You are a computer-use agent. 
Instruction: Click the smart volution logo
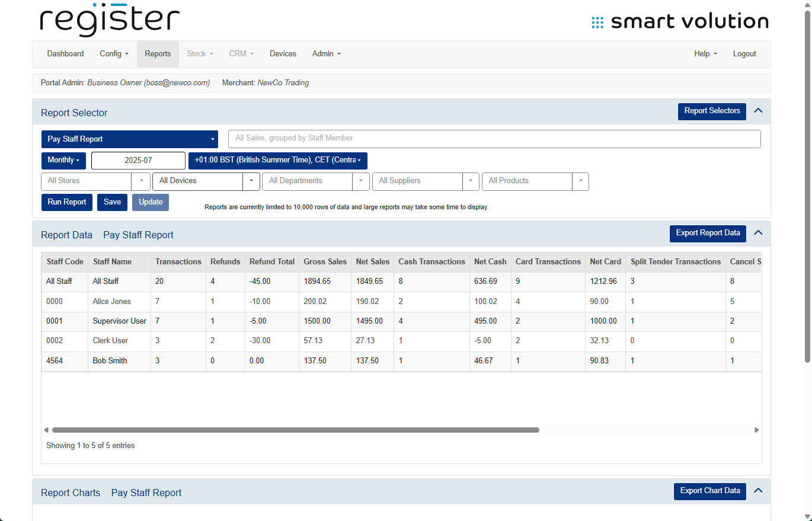click(680, 22)
